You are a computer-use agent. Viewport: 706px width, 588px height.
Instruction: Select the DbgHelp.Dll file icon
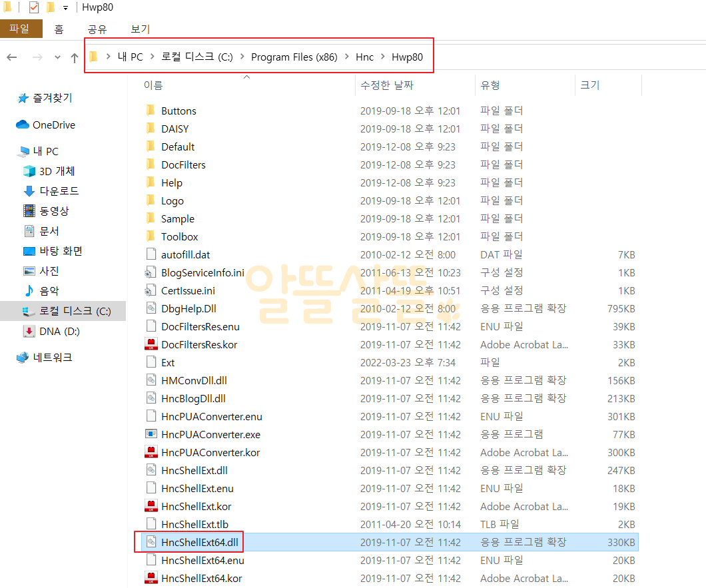point(151,308)
